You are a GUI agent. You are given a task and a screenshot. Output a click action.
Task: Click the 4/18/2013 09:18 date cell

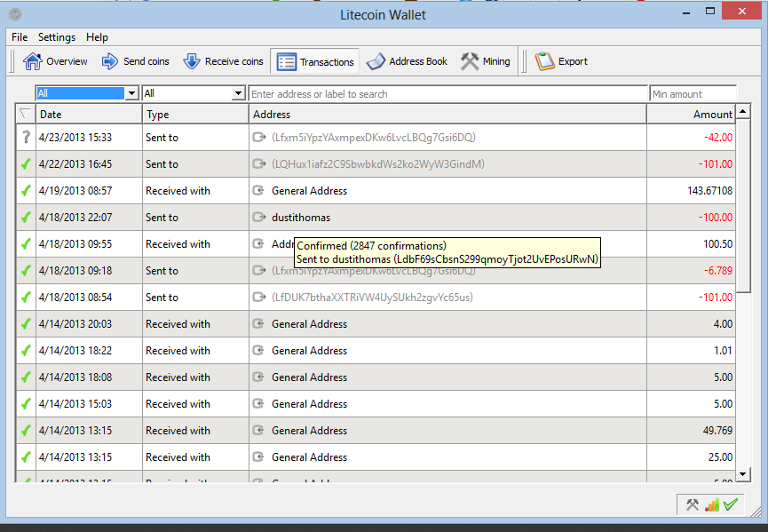click(x=89, y=270)
